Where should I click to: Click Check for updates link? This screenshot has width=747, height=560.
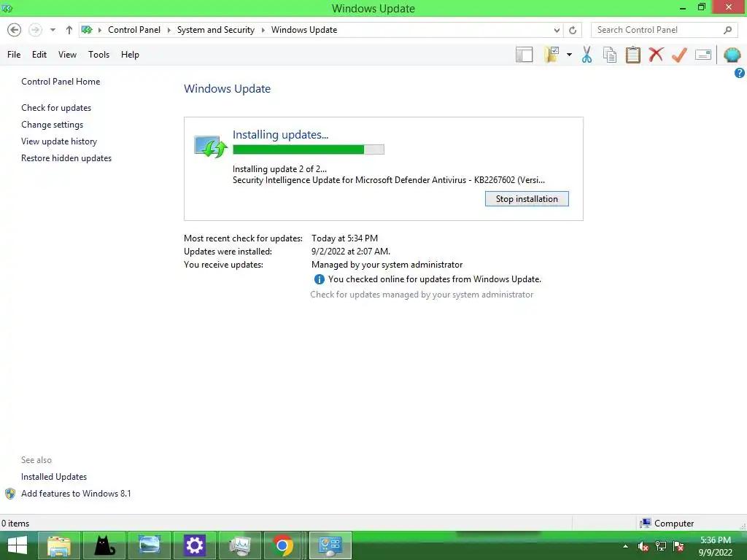(x=56, y=108)
